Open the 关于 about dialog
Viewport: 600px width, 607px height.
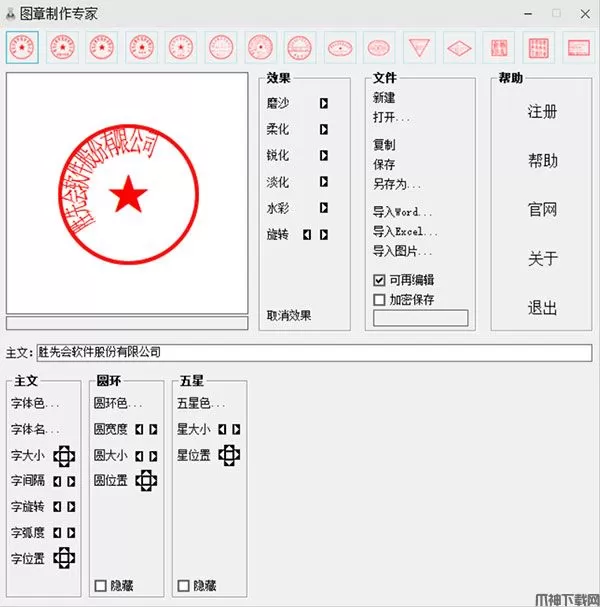point(542,259)
